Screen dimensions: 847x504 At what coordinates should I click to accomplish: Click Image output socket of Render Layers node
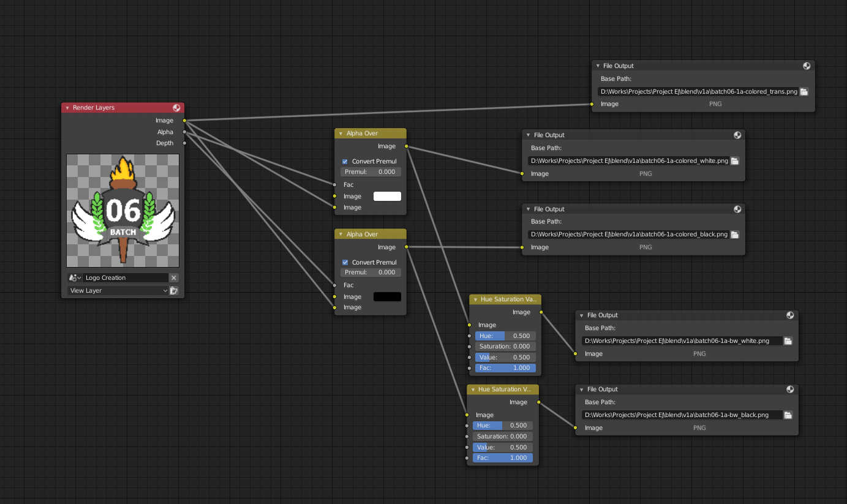point(184,121)
